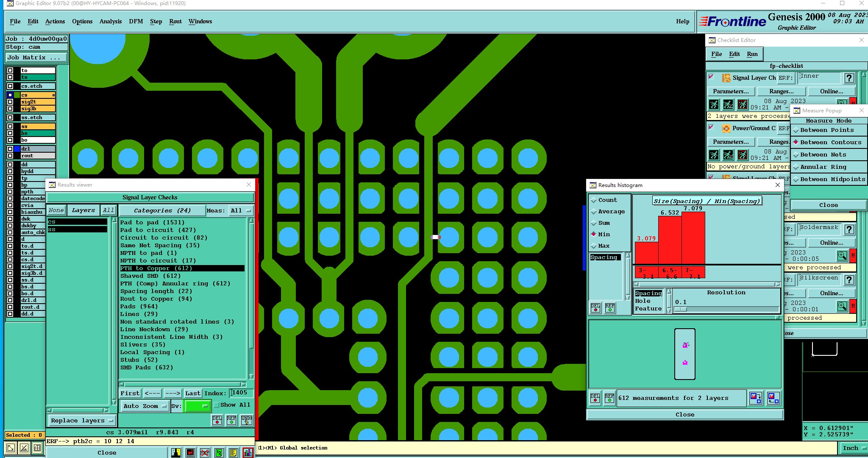Image resolution: width=868 pixels, height=458 pixels.
Task: Click the red-outlined running-figure icon in Power/Ground row
Action: click(x=743, y=155)
